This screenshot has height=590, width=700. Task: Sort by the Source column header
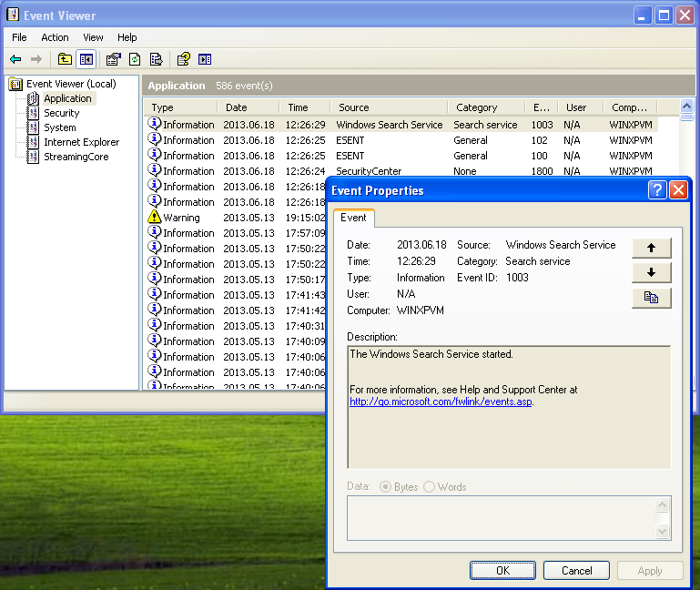pyautogui.click(x=389, y=107)
